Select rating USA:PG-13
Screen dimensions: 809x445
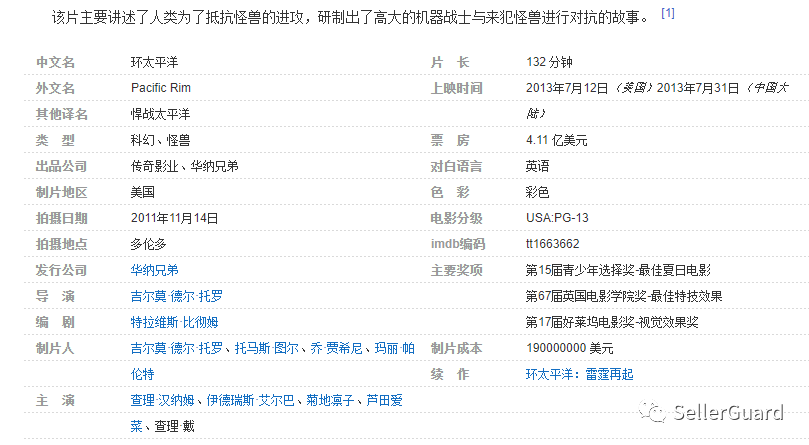tap(557, 218)
